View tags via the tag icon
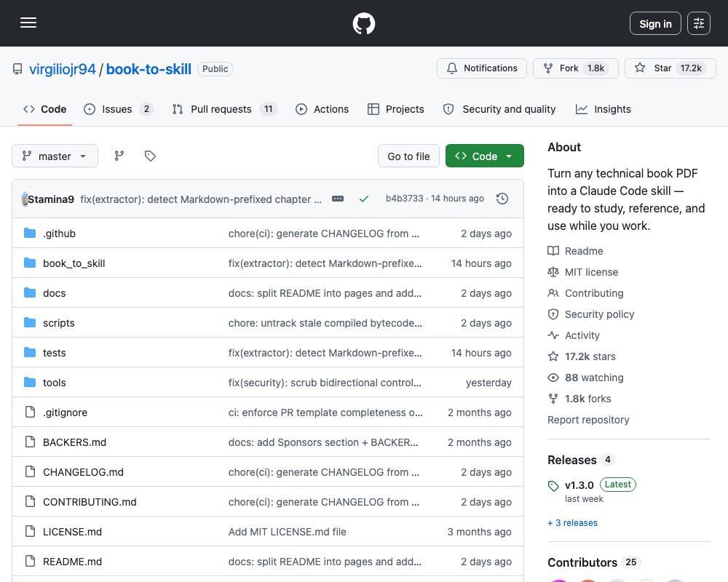 150,156
